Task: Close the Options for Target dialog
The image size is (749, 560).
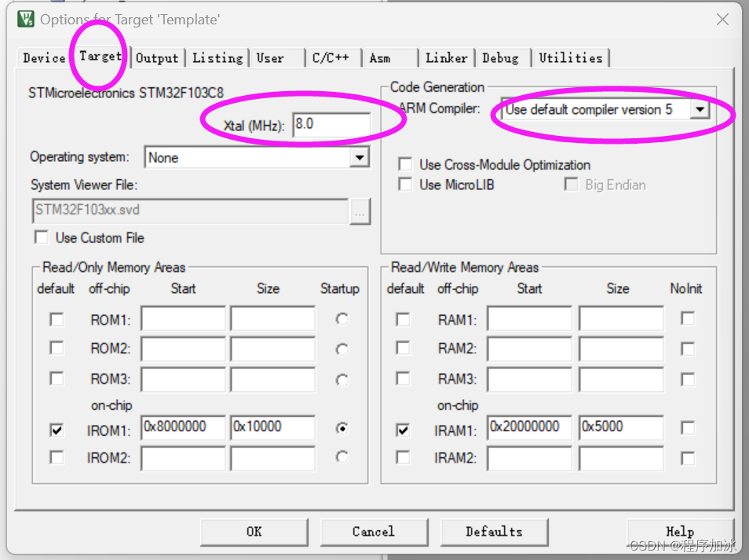Action: pyautogui.click(x=723, y=20)
